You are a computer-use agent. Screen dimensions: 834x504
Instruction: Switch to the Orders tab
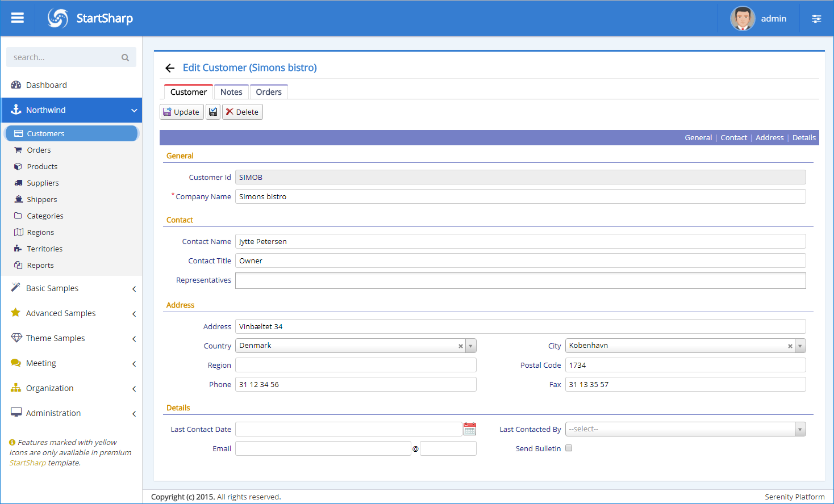pos(269,92)
